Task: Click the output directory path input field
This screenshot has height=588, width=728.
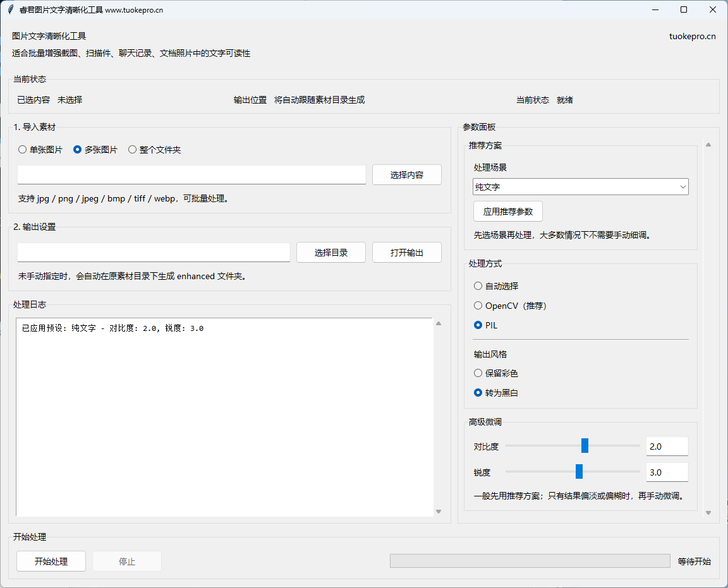Action: (154, 253)
